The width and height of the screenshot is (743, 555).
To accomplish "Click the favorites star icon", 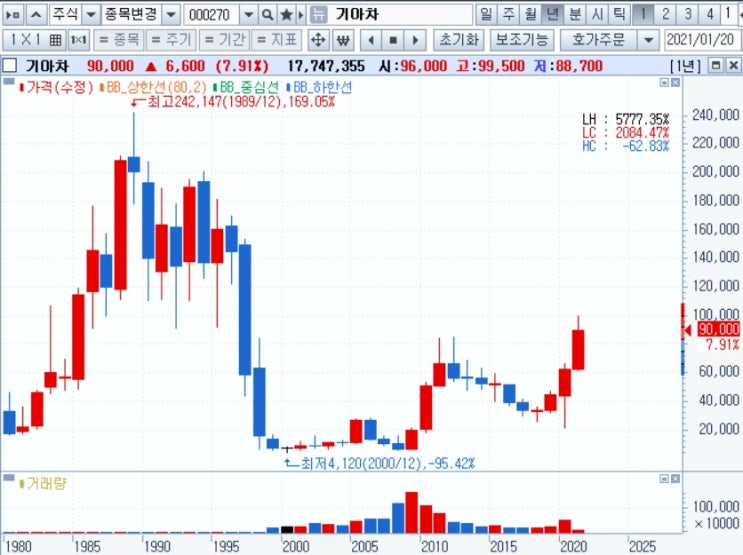I will [286, 15].
